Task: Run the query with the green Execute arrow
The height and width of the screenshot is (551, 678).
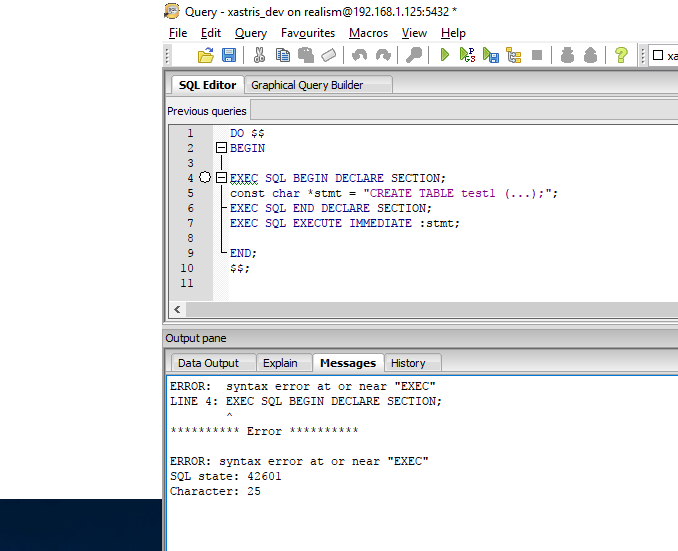Action: (x=445, y=56)
